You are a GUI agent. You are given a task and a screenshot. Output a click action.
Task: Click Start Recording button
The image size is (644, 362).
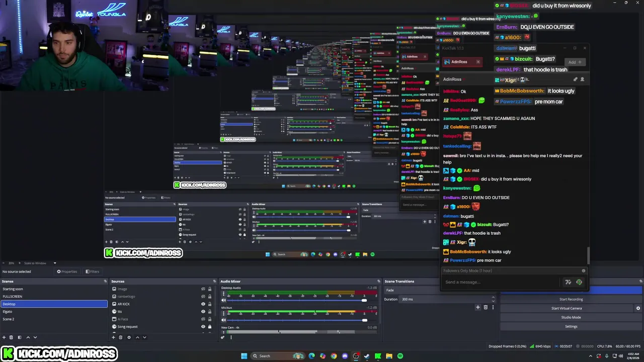pos(571,299)
